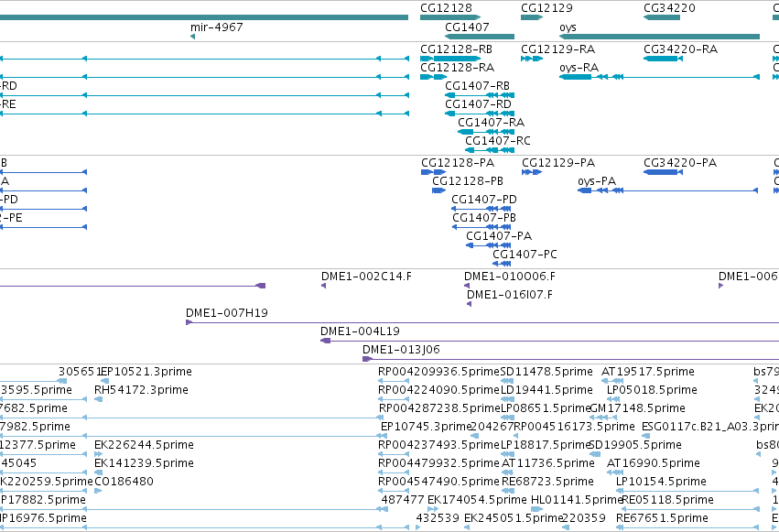Viewport: 779px width, 532px height.
Task: Click the CO186480 EST label
Action: point(124,482)
